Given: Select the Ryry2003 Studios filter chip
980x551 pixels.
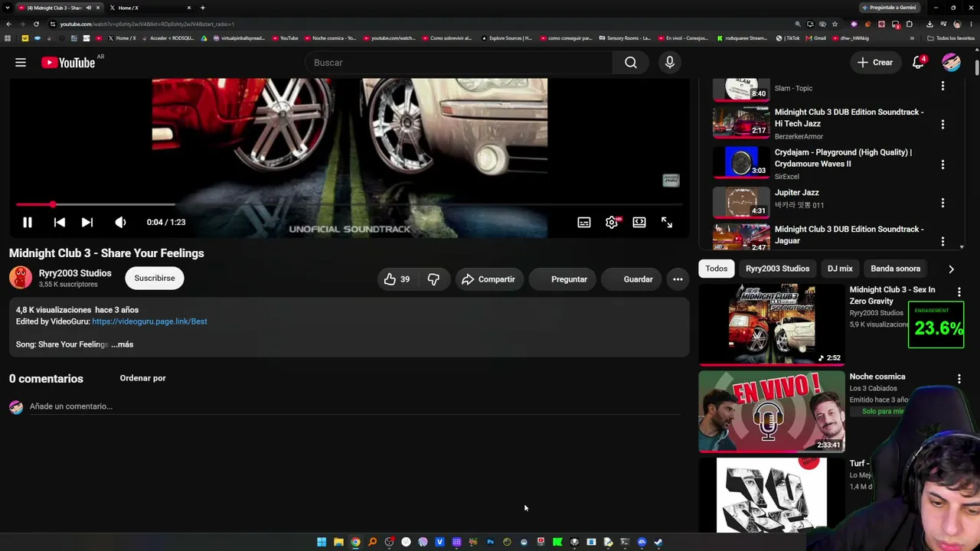Looking at the screenshot, I should (x=777, y=269).
